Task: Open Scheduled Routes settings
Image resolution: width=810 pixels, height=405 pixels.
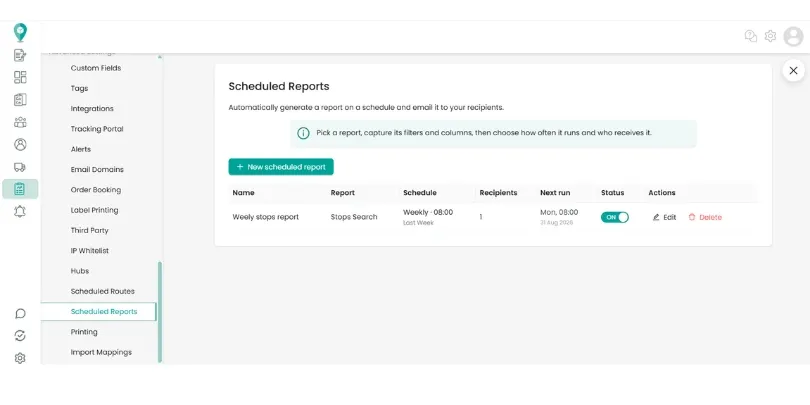Action: [x=103, y=291]
